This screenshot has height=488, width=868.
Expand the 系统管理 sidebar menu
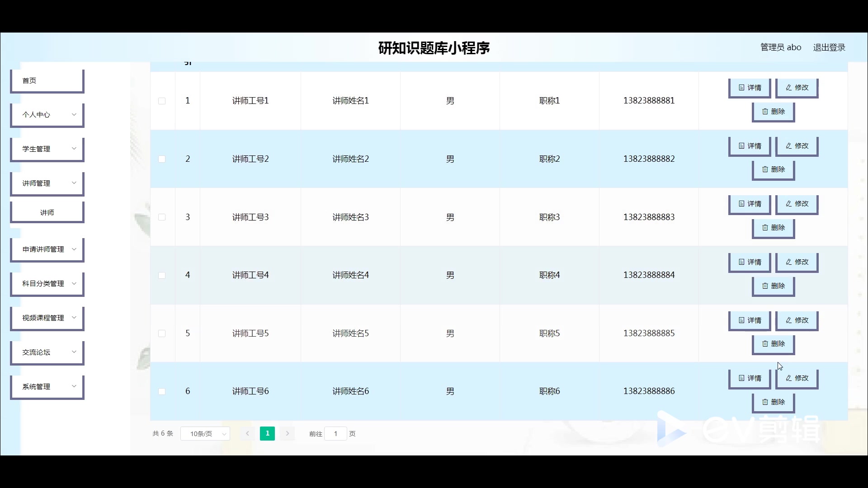click(x=47, y=387)
